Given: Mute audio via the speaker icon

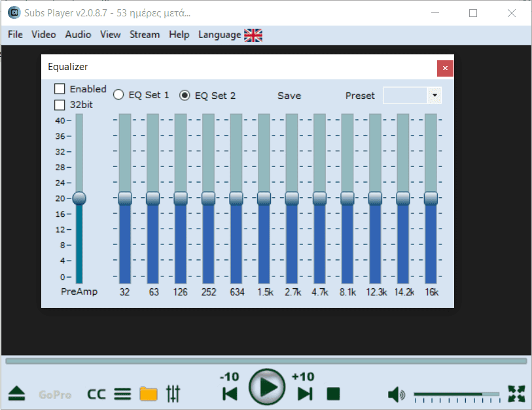Looking at the screenshot, I should coord(397,395).
